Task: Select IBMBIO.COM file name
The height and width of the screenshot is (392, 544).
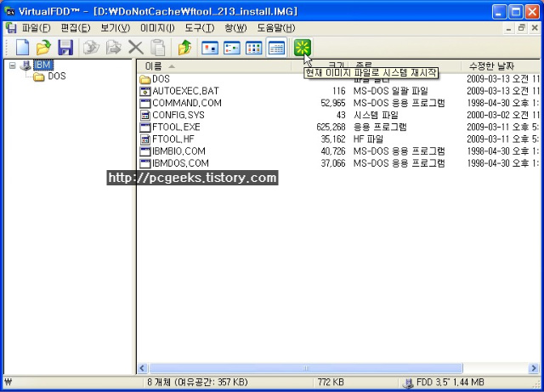Action: 178,151
